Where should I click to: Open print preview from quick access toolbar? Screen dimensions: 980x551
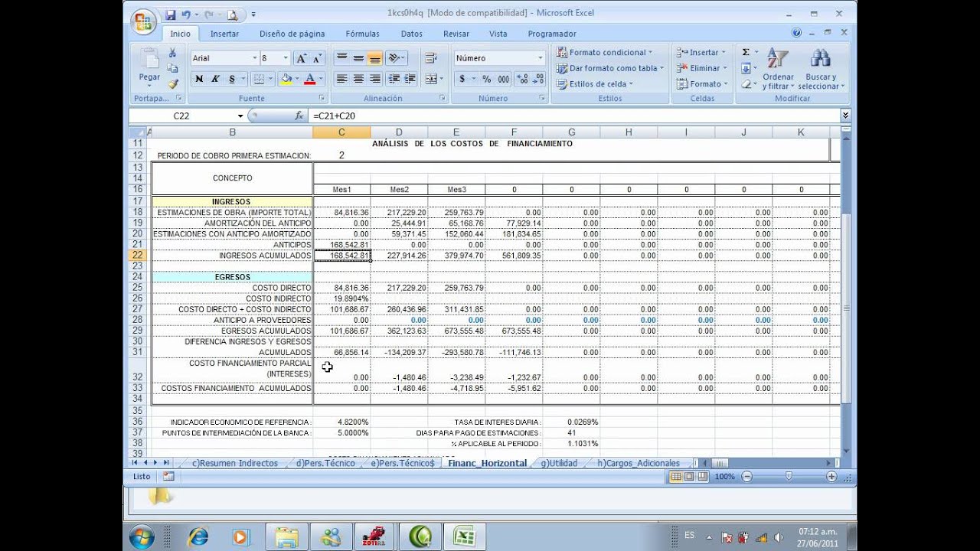tap(231, 14)
